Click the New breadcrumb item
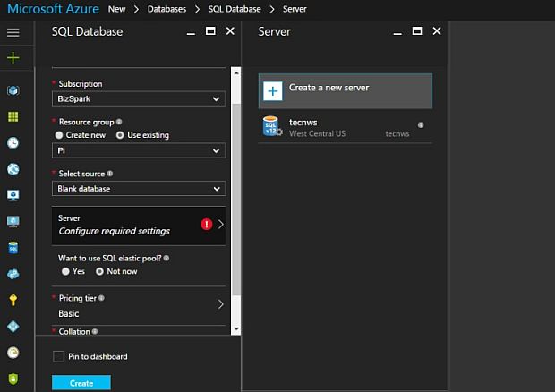 tap(116, 9)
